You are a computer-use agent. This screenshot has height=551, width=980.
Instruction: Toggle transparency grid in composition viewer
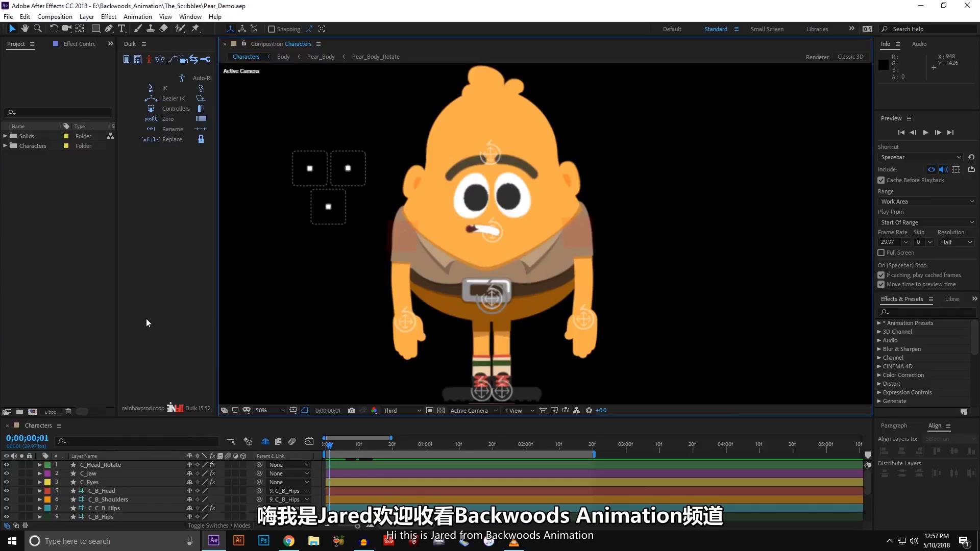[x=441, y=410]
